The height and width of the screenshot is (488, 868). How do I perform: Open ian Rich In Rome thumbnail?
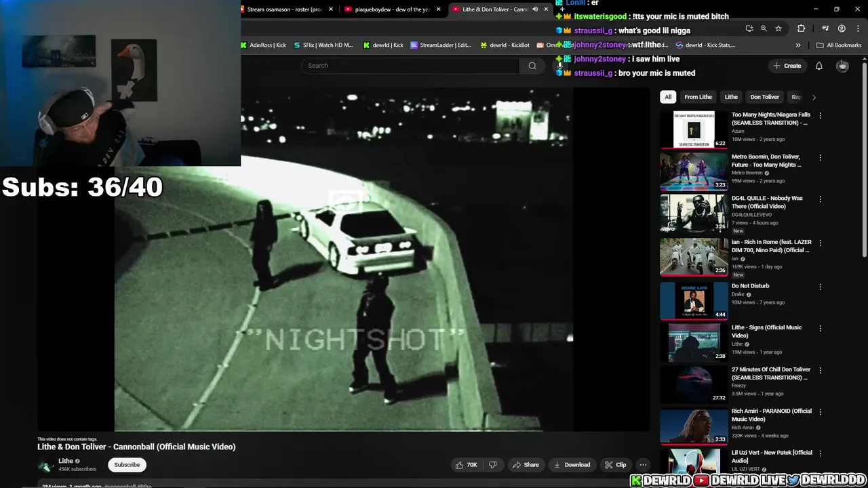coord(694,257)
